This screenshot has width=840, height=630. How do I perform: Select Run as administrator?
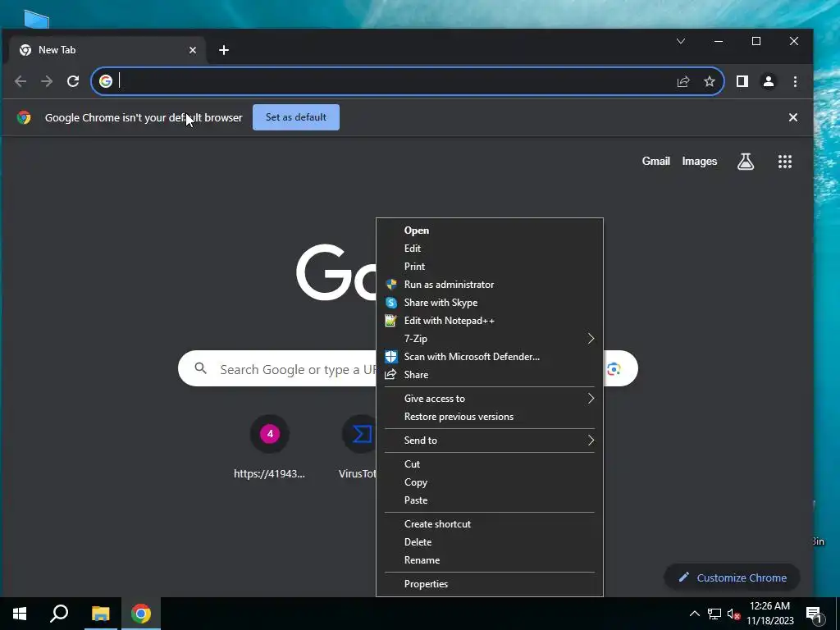(x=490, y=285)
